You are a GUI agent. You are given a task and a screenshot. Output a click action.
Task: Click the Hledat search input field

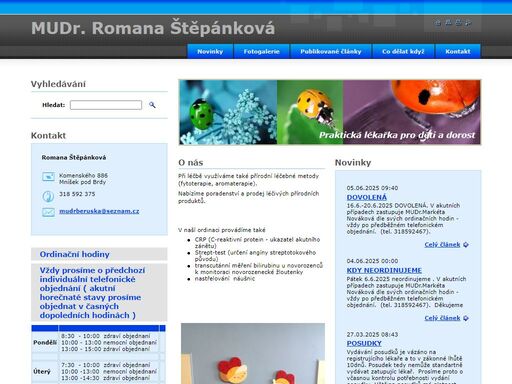click(106, 105)
